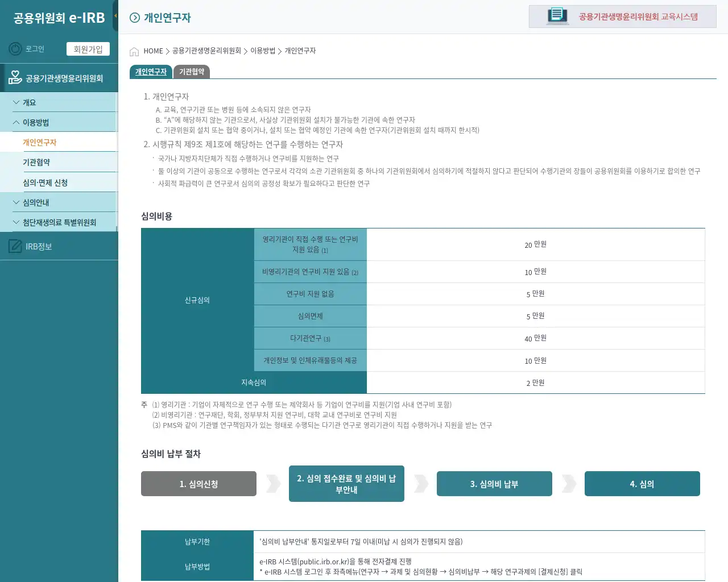The width and height of the screenshot is (728, 582).
Task: Switch to the 기관협약 tab
Action: (x=192, y=72)
